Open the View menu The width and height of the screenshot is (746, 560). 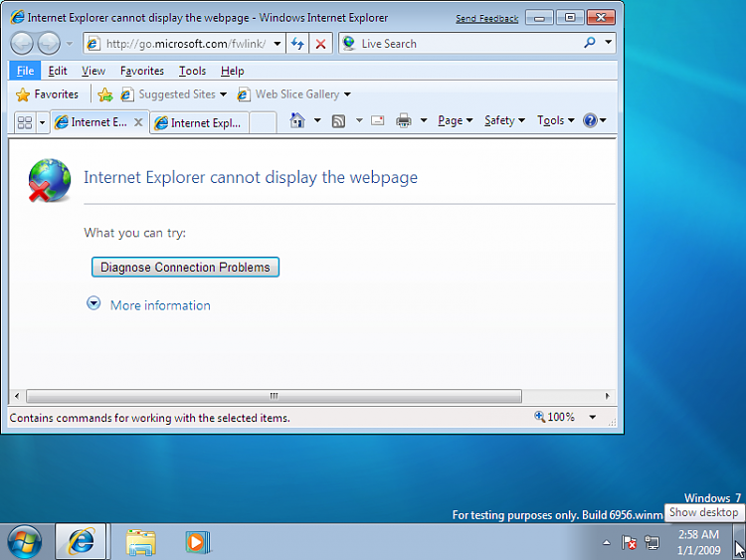click(93, 71)
